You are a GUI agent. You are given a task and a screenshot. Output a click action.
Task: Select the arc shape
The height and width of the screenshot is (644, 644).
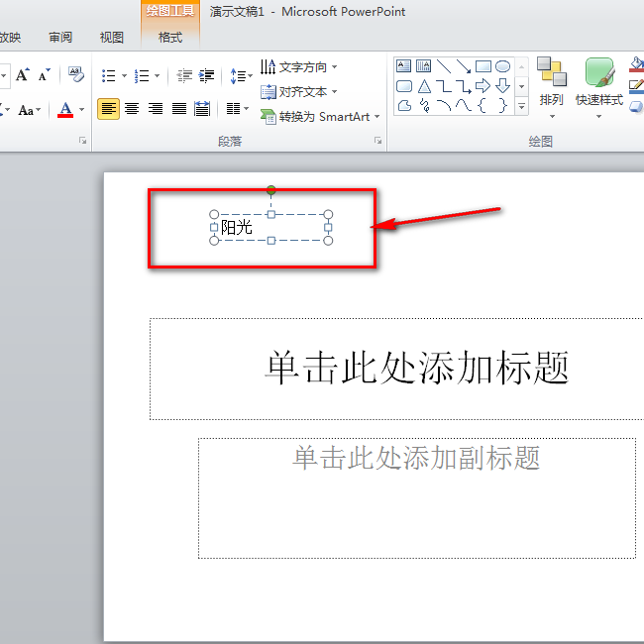coord(444,106)
